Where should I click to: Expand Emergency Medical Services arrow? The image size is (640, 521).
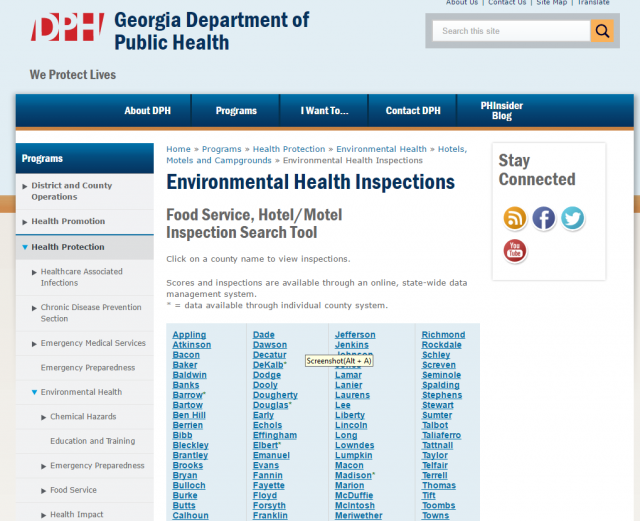pyautogui.click(x=34, y=344)
